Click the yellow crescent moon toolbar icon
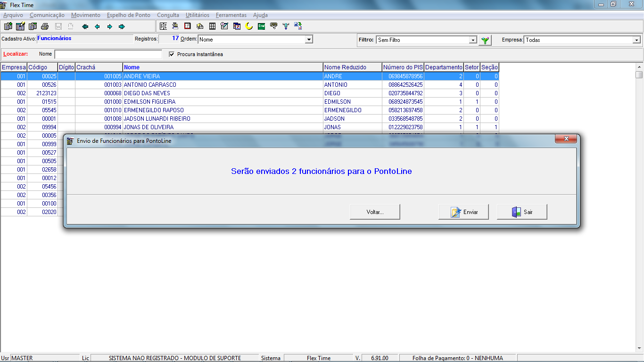The width and height of the screenshot is (644, 362). (x=249, y=26)
